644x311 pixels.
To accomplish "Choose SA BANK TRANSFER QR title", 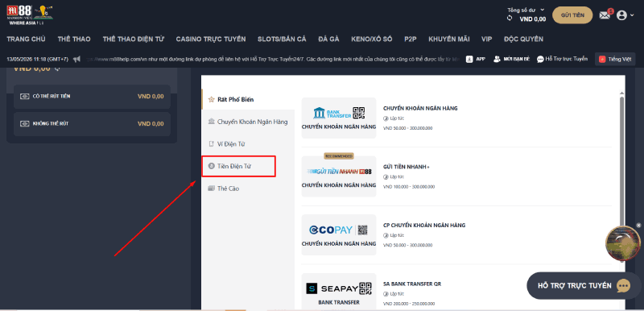I will (412, 284).
